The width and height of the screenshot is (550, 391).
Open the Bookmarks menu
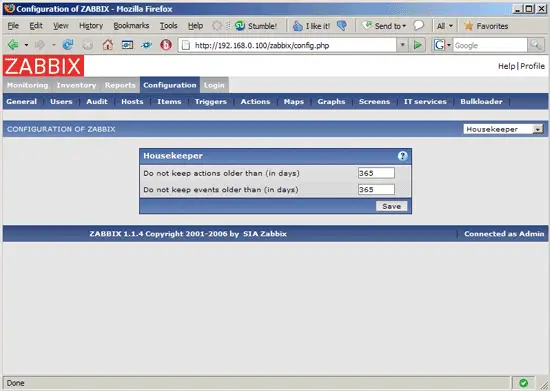131,26
